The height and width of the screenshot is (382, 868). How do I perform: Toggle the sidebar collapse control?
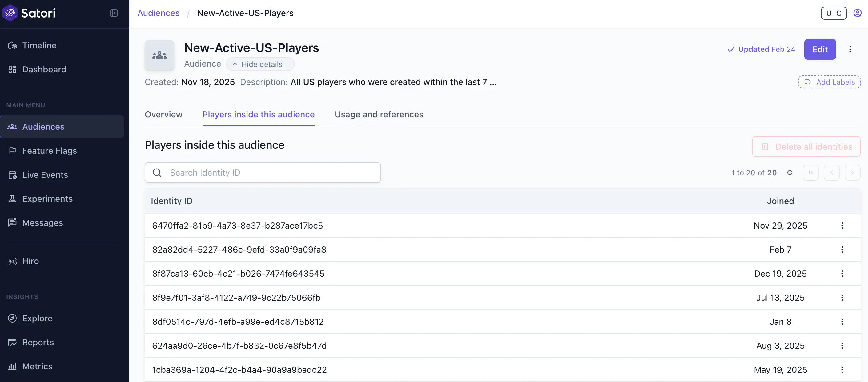click(114, 13)
